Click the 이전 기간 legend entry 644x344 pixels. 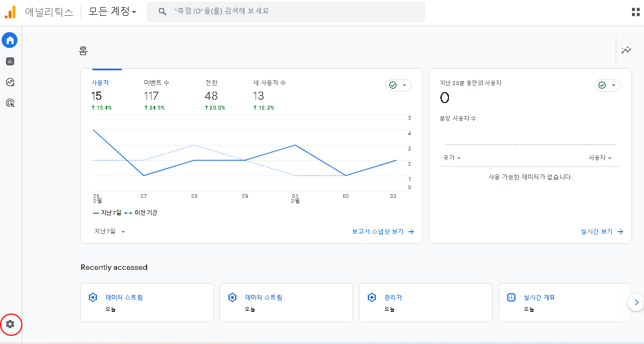click(x=141, y=213)
